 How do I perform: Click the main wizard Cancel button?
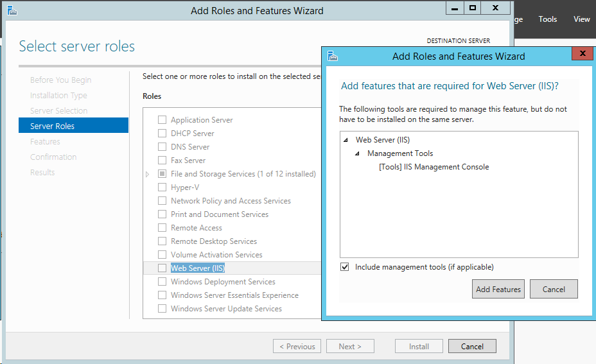[472, 346]
